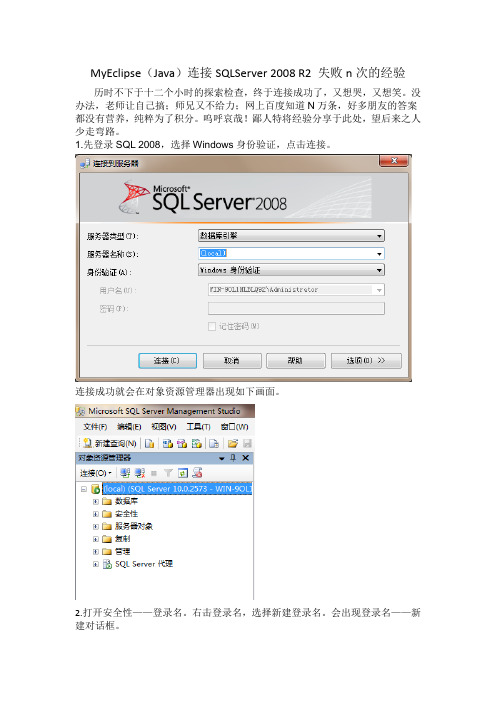The image size is (496, 702).
Task: Click the 连接(C) button
Action: tap(167, 360)
